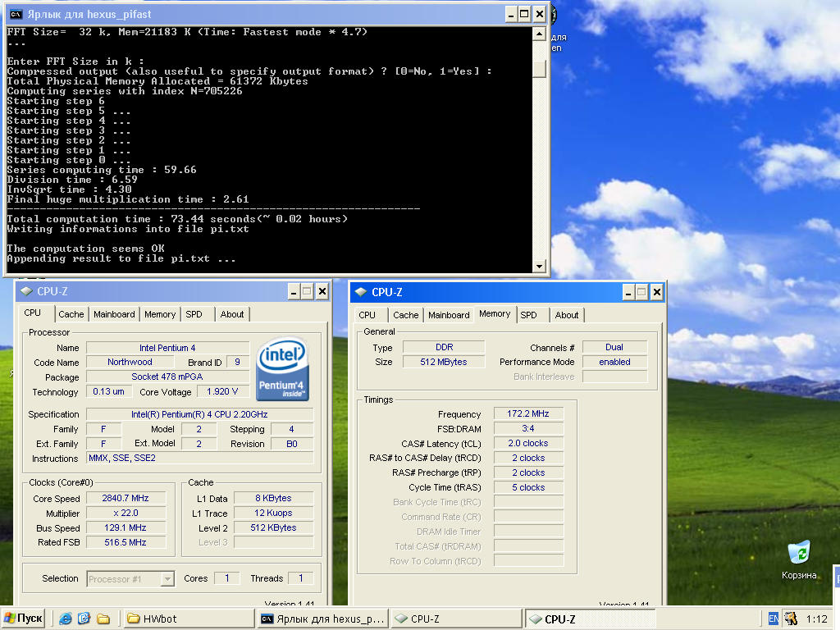
Task: Close the hexus_pifast console window
Action: [x=540, y=15]
